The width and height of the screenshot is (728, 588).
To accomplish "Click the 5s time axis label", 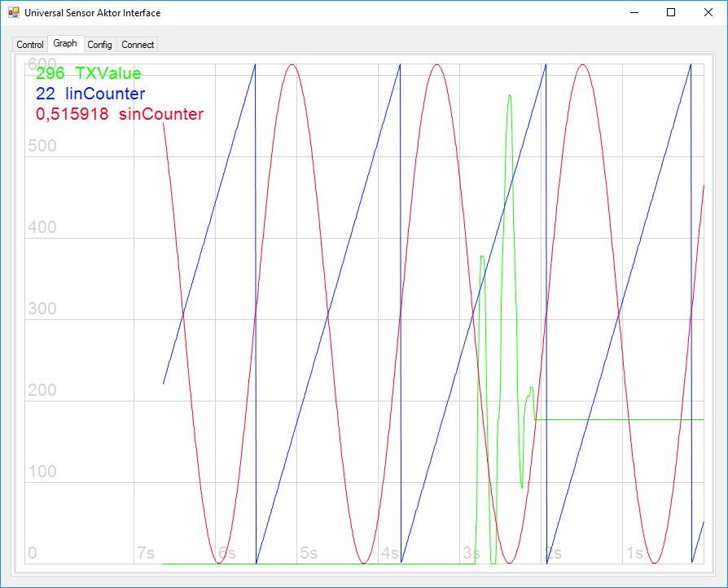I will pos(309,553).
